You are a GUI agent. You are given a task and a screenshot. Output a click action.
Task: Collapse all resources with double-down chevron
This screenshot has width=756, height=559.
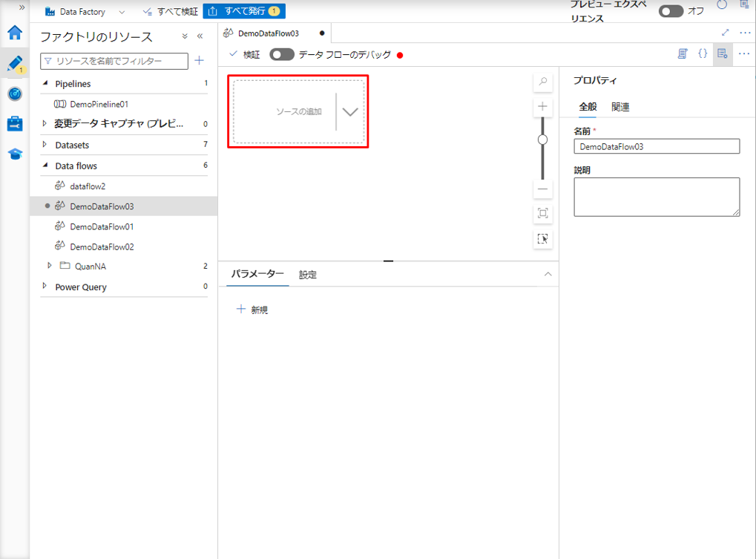tap(185, 36)
